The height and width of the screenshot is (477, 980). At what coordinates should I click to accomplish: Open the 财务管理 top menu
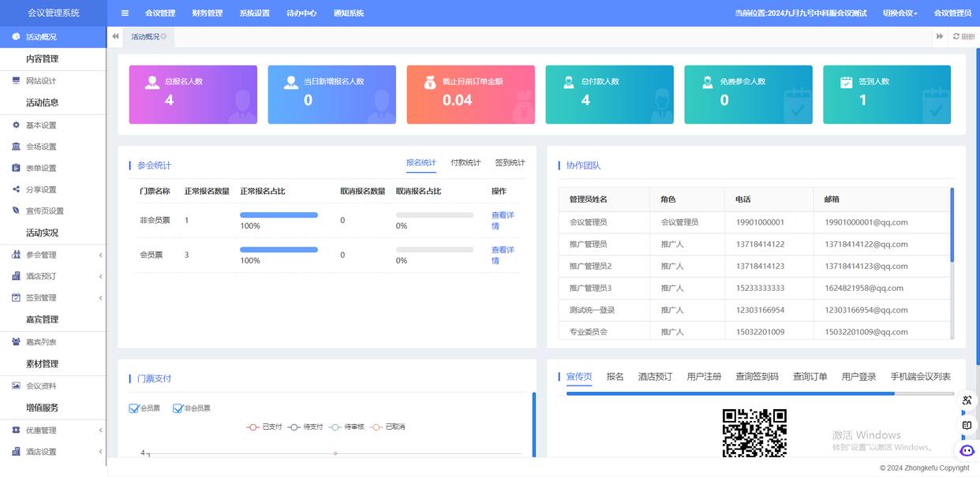[207, 13]
